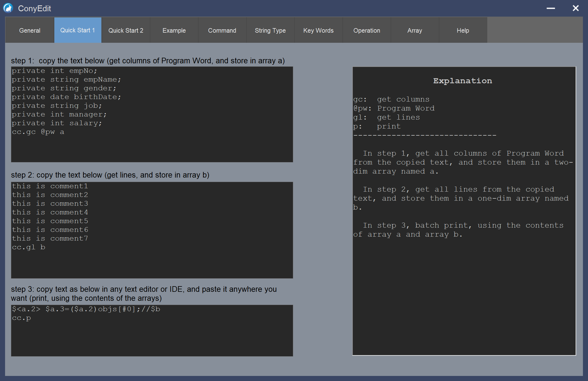Viewport: 588px width, 381px height.
Task: Open the Help tab
Action: (463, 30)
